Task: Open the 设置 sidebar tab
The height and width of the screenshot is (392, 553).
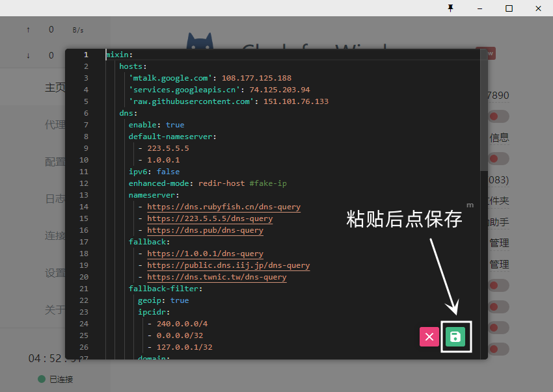Action: [x=55, y=272]
